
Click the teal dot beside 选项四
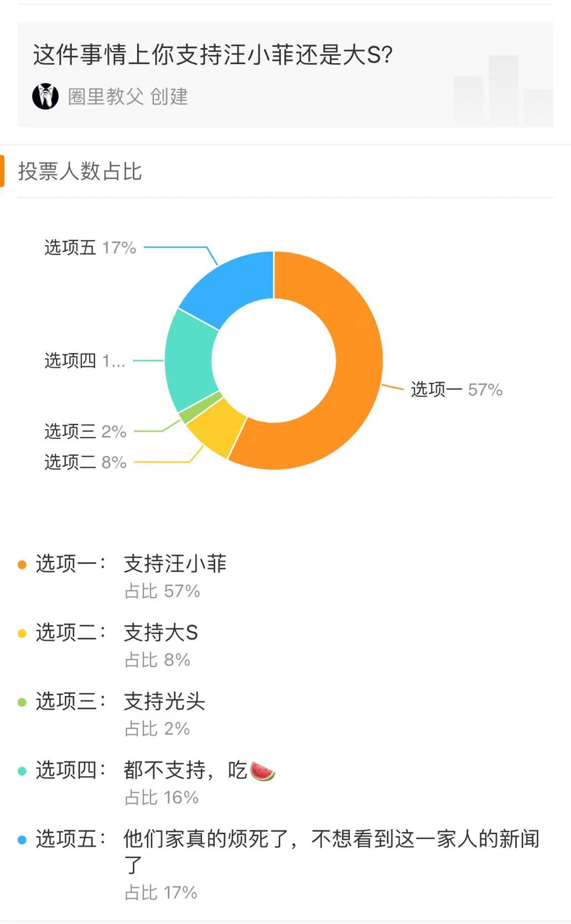(21, 770)
